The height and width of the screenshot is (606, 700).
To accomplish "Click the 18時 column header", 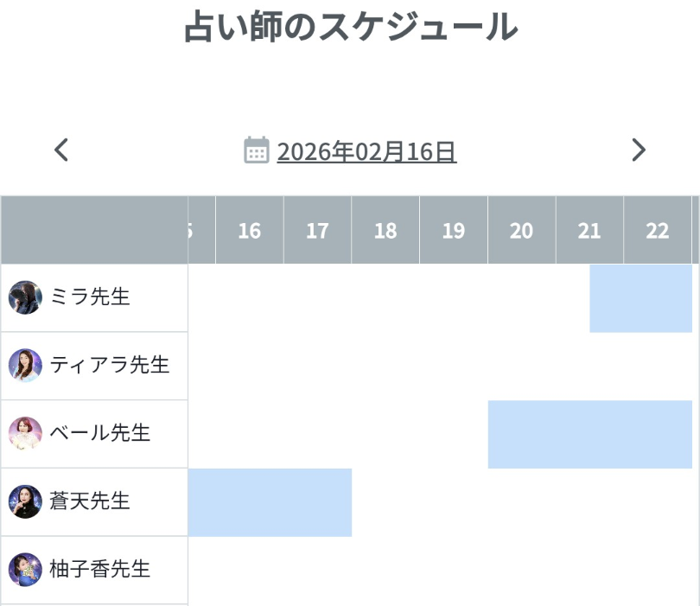I will (385, 230).
